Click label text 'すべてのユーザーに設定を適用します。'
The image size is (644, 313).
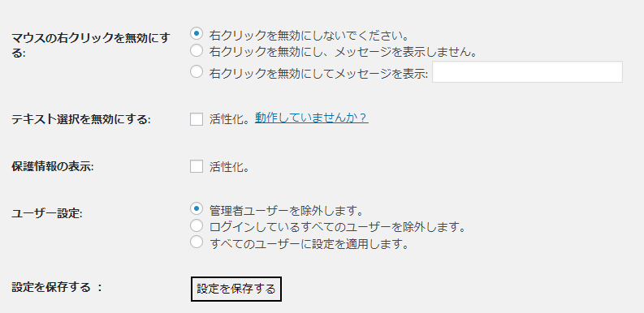[x=309, y=244]
